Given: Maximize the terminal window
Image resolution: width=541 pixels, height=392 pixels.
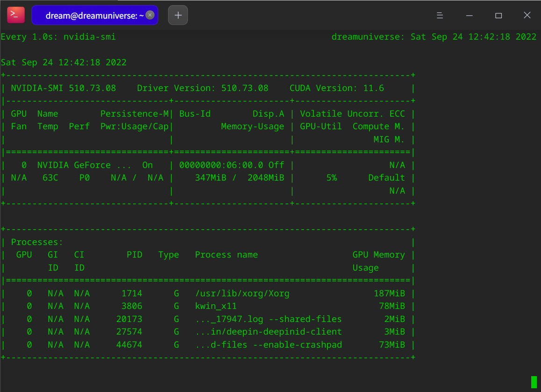Looking at the screenshot, I should [498, 15].
